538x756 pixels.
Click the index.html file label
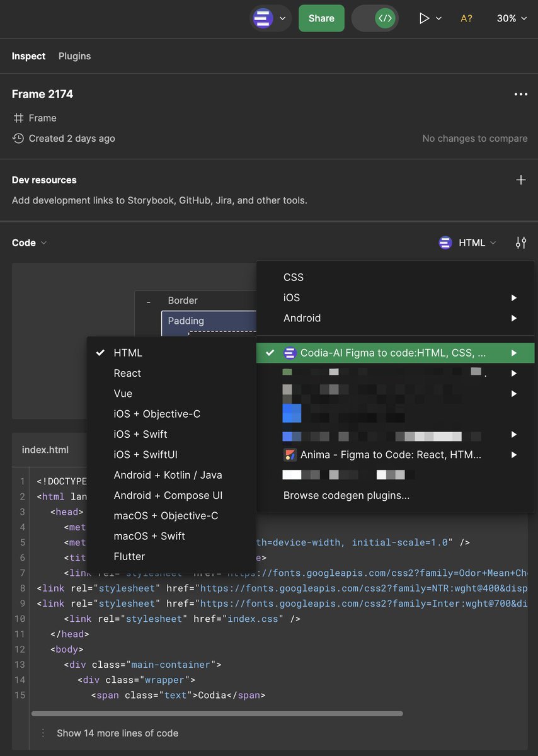point(45,450)
